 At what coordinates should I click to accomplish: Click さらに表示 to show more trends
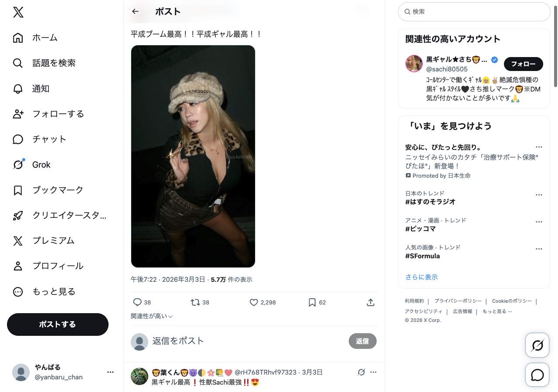421,277
